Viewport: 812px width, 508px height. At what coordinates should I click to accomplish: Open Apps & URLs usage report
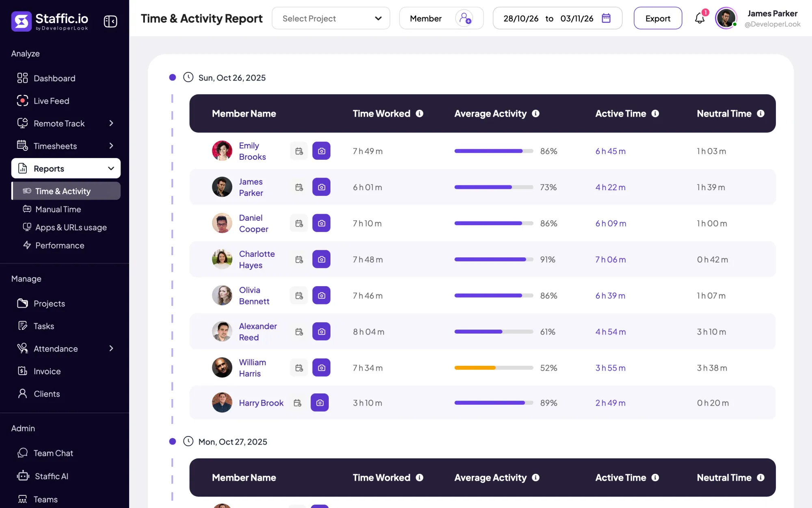pos(71,227)
